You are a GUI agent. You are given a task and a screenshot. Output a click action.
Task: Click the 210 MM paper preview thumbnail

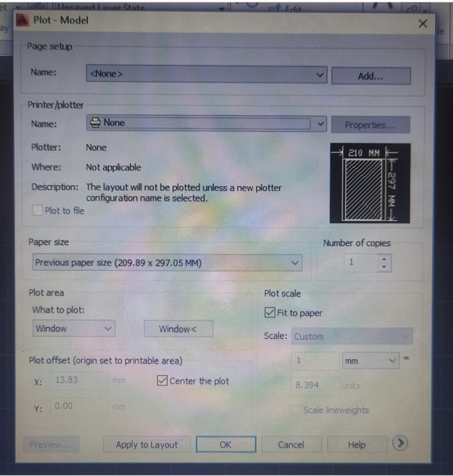click(370, 183)
